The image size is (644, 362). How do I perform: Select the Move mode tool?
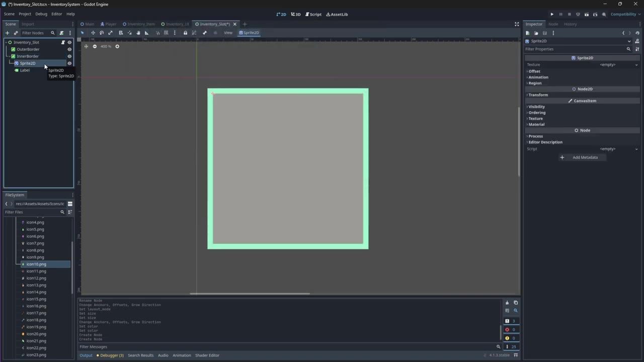pos(93,33)
